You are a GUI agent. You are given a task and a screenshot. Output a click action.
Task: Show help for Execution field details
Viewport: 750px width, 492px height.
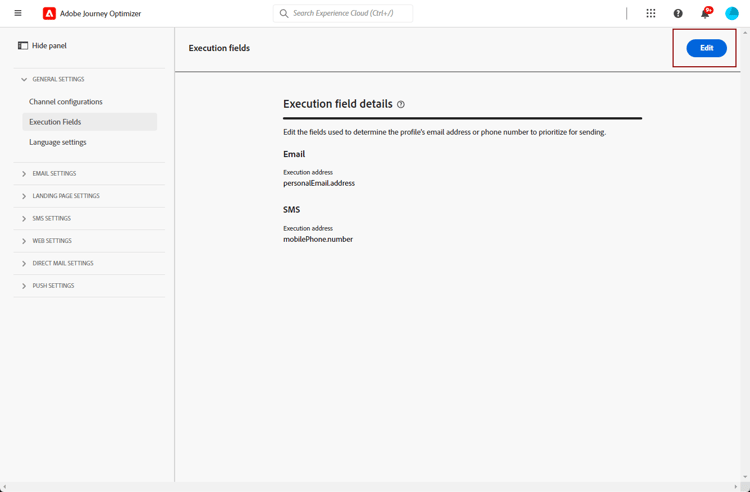pyautogui.click(x=401, y=104)
